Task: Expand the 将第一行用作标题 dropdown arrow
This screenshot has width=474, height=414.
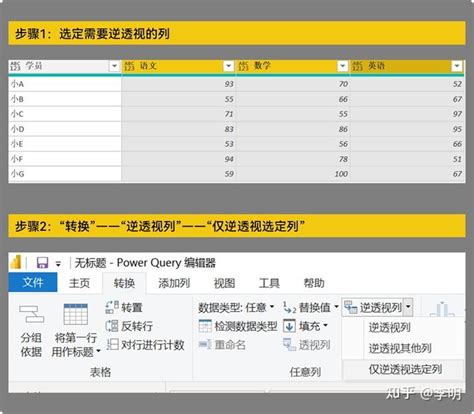Action: click(x=98, y=351)
